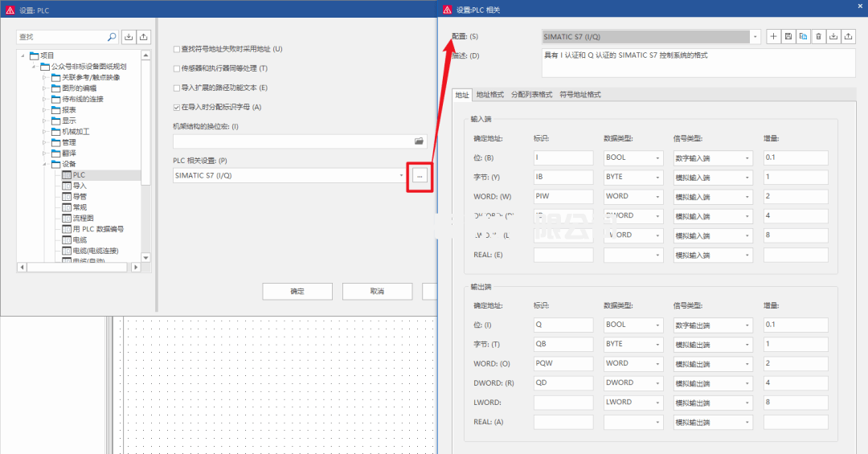Click the search magnifier icon in 查找 box
Image resolution: width=868 pixels, height=454 pixels.
point(112,37)
